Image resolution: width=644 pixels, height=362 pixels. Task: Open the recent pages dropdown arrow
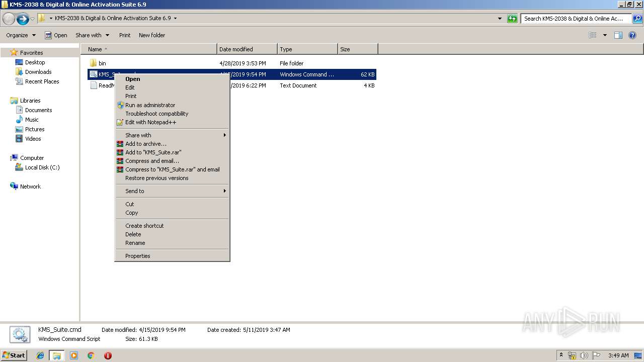pyautogui.click(x=33, y=19)
